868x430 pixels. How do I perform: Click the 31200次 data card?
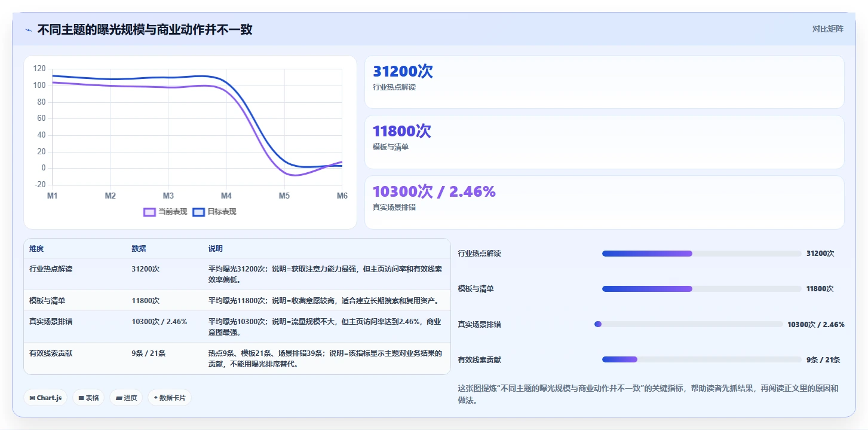[604, 82]
